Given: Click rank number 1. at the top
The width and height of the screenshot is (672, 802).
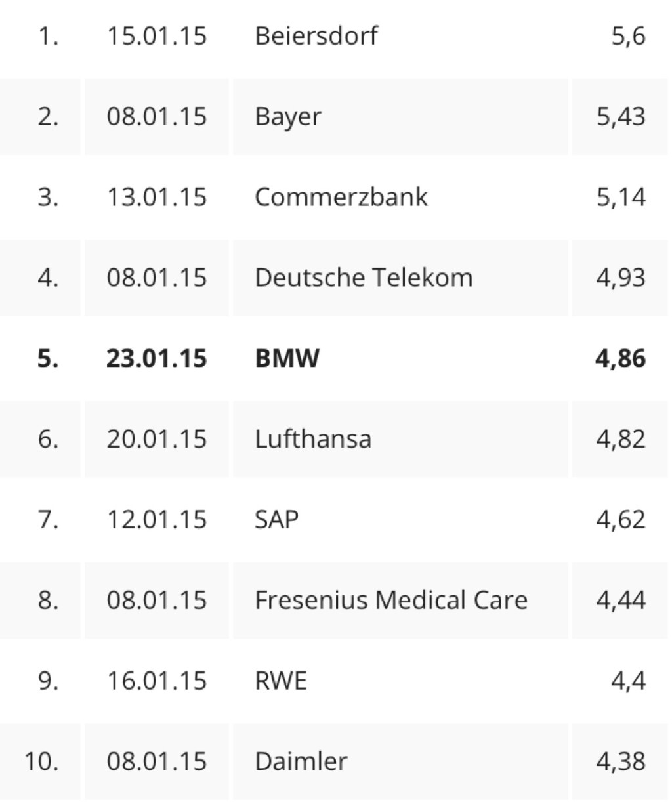Looking at the screenshot, I should point(48,35).
